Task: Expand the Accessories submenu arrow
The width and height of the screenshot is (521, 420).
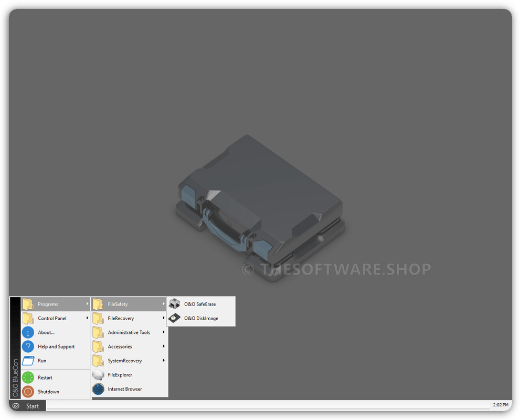Action: [164, 346]
